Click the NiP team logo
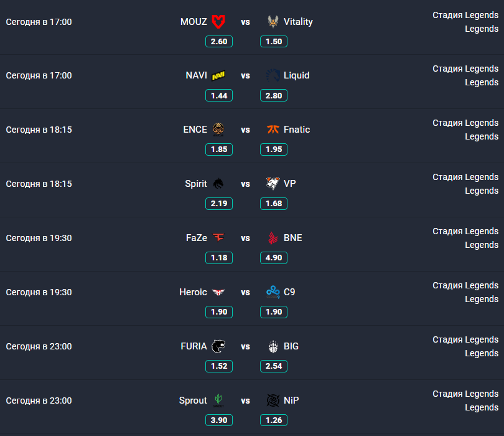 (273, 400)
